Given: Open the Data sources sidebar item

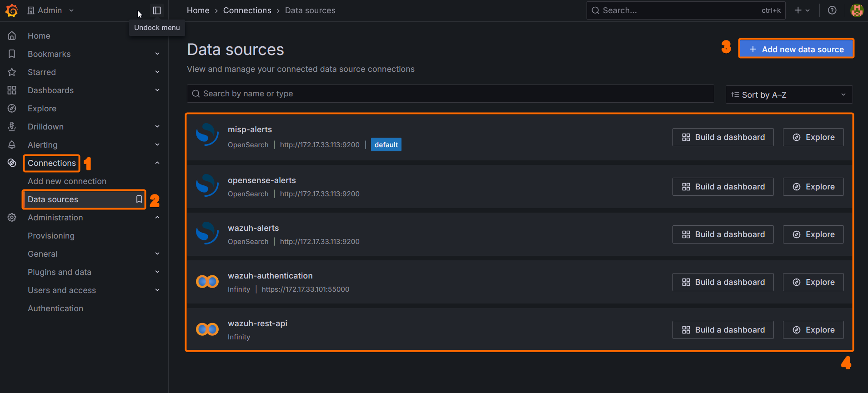Looking at the screenshot, I should click(x=84, y=199).
